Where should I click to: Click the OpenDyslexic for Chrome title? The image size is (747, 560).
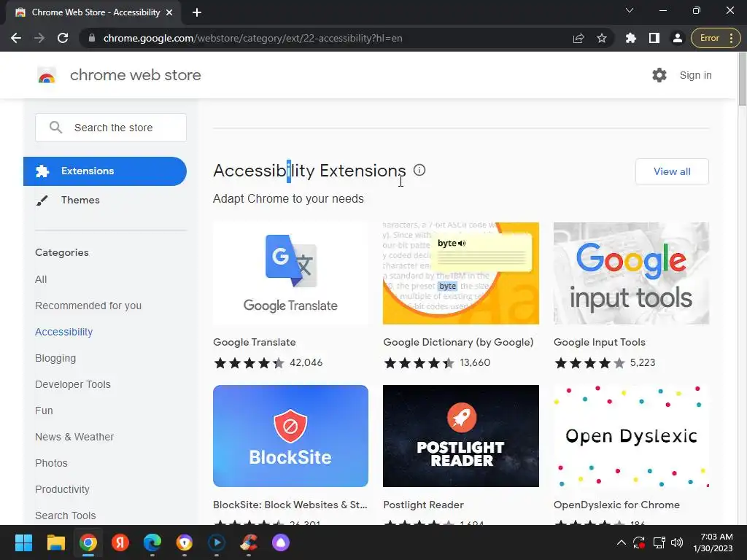[x=616, y=505]
